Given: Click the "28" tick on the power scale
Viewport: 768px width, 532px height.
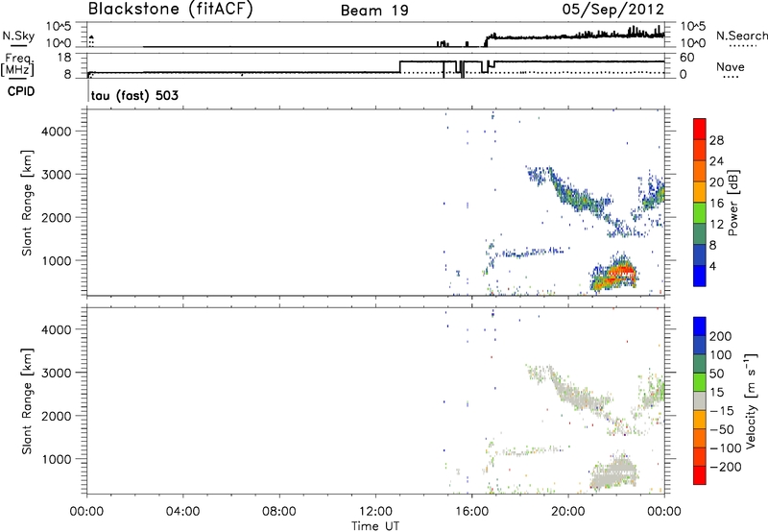Looking at the screenshot, I should 716,140.
